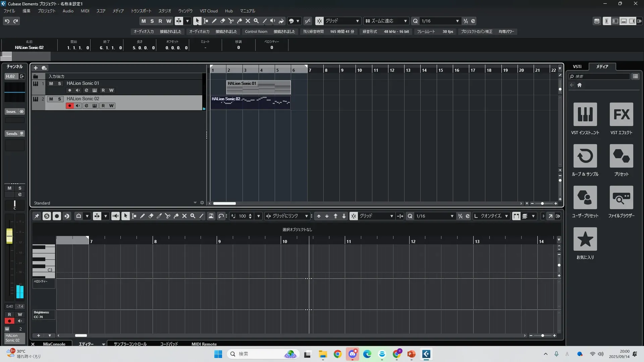Click the HALion Sonic 01 MIDI clip

(258, 87)
